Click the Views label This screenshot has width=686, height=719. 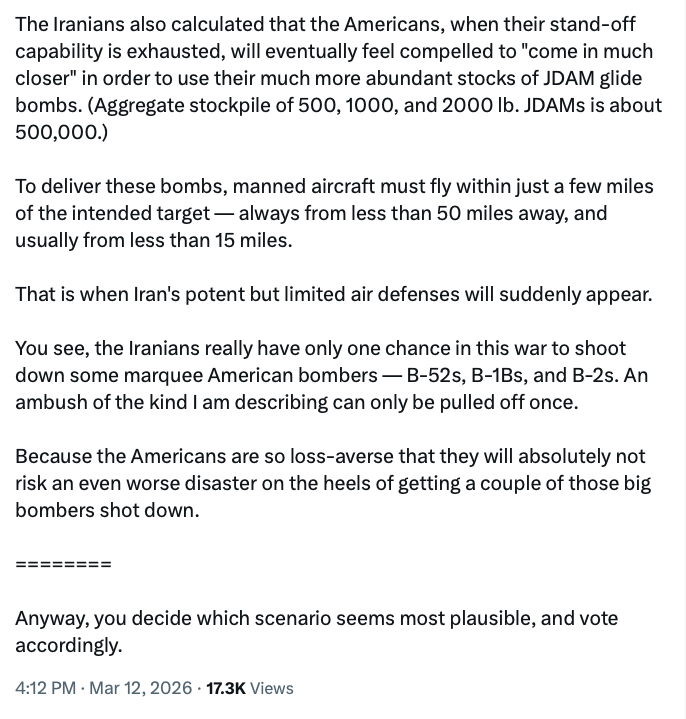click(271, 688)
